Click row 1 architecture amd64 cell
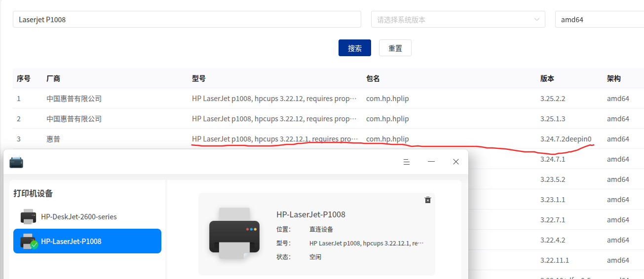Screen dimensions: 644x279 618,99
